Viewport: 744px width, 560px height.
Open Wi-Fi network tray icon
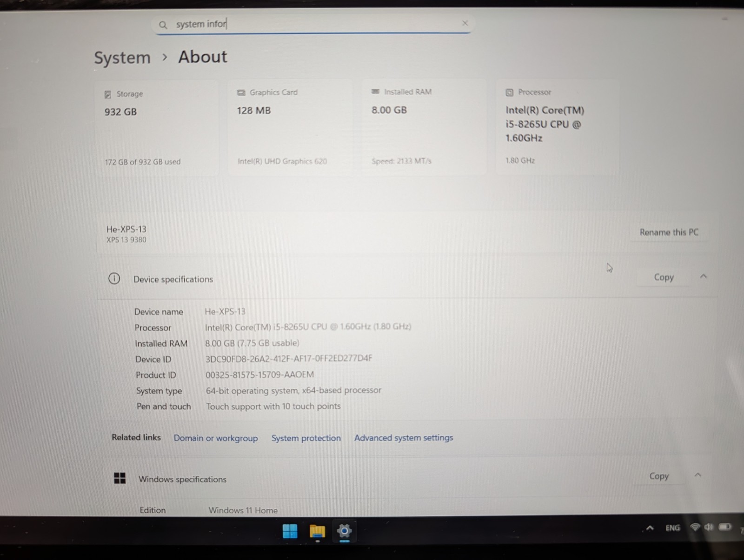695,527
